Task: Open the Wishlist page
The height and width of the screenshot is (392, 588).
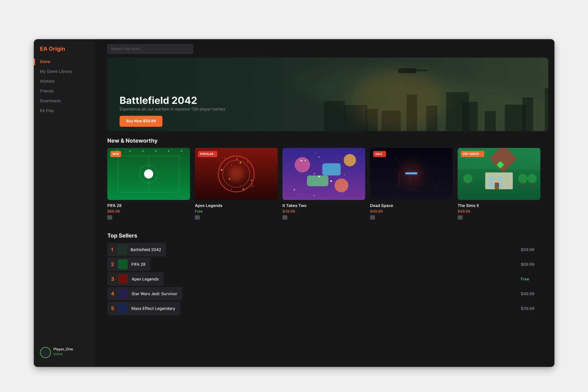Action: tap(47, 81)
